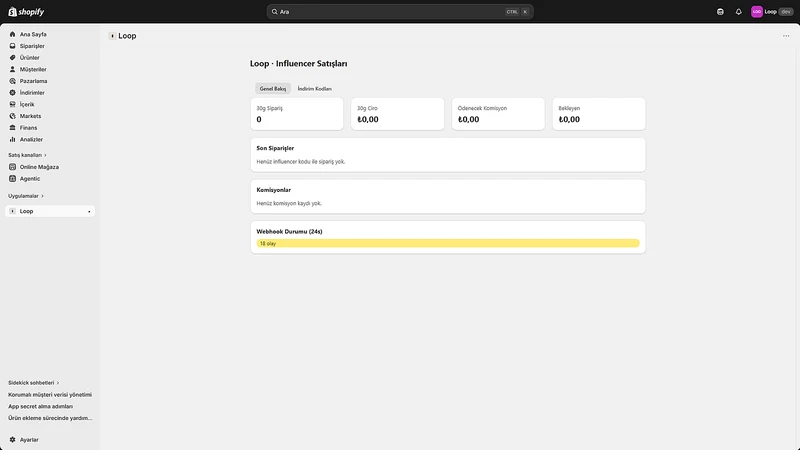Focus the Ara search field
The width and height of the screenshot is (800, 450).
tap(400, 12)
